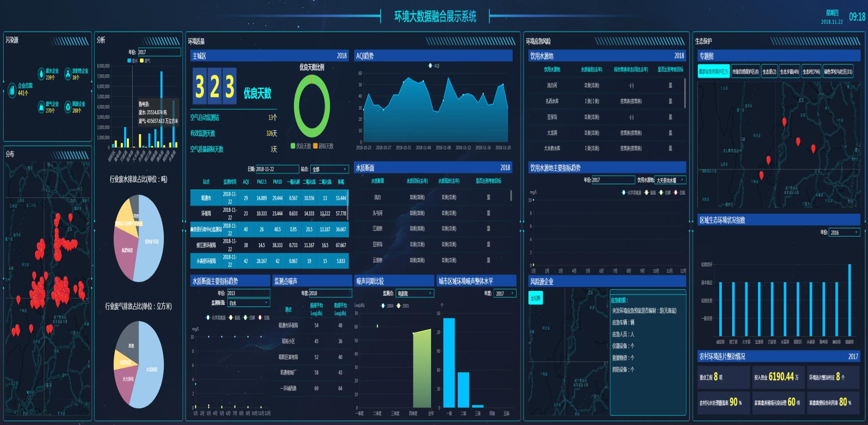Click the 企业总数 bar chart icon
Viewport: 868px width, 425px height.
[12, 90]
